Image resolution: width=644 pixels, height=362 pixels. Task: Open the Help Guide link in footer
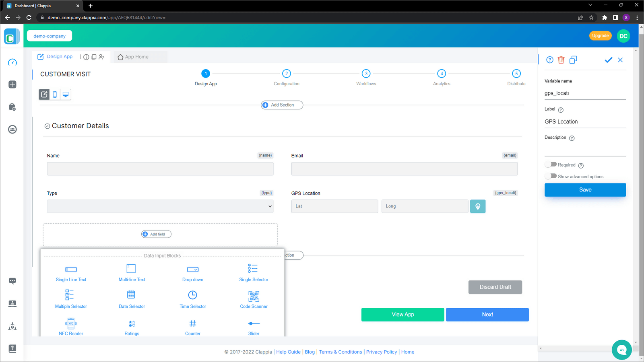pyautogui.click(x=288, y=352)
